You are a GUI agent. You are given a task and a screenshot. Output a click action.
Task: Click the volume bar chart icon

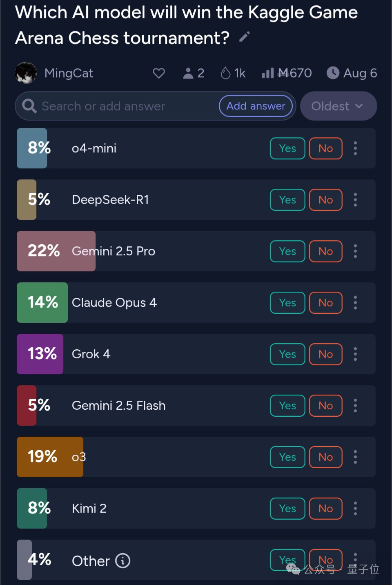[267, 73]
